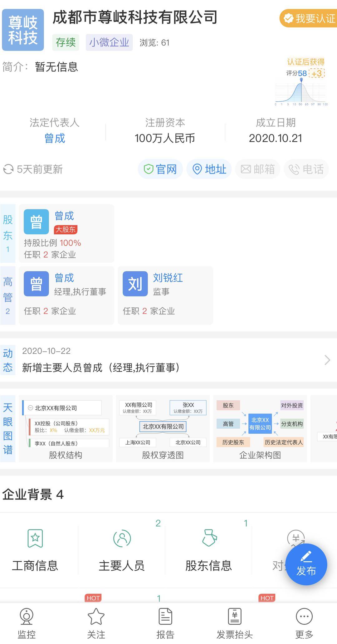The image size is (337, 644).
Task: Open 发票抬头 invoice header icon
Action: (235, 617)
